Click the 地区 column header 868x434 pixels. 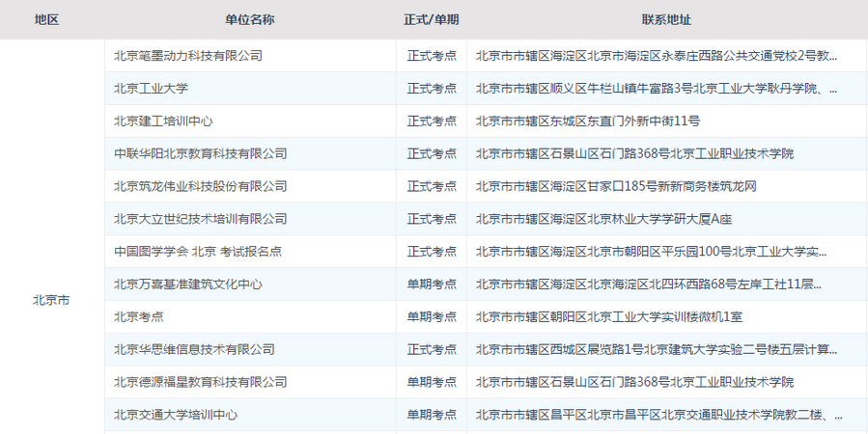(46, 20)
